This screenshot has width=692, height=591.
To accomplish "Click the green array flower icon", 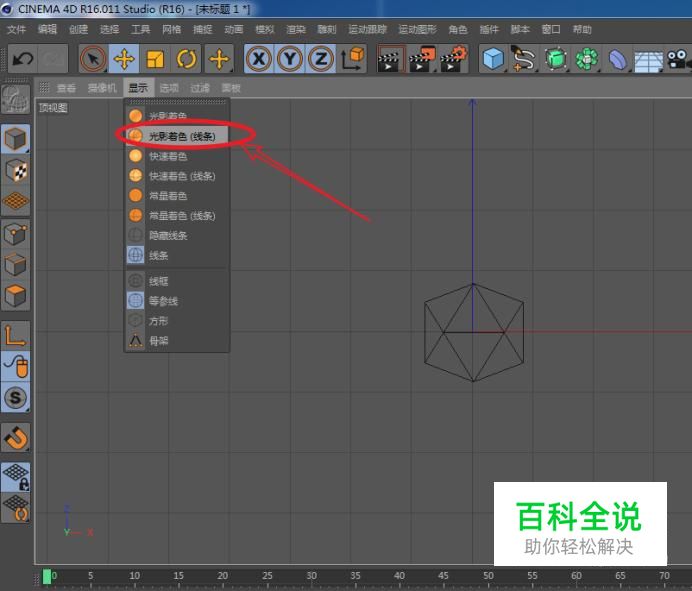I will (586, 58).
